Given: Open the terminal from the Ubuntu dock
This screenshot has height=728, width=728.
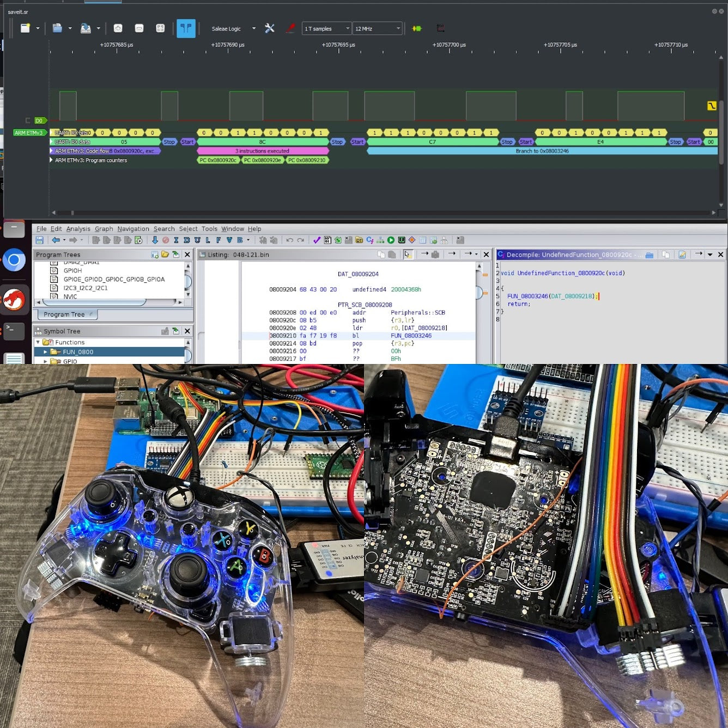Looking at the screenshot, I should click(14, 331).
